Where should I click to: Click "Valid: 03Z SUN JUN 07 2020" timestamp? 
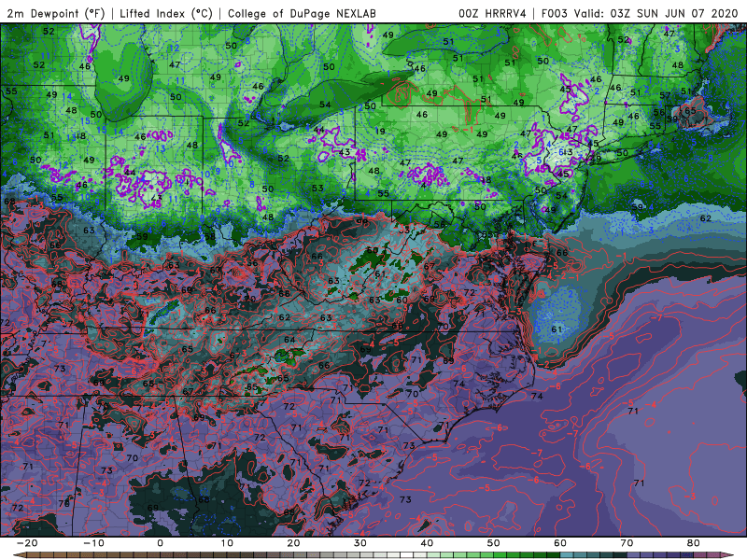[x=655, y=13]
